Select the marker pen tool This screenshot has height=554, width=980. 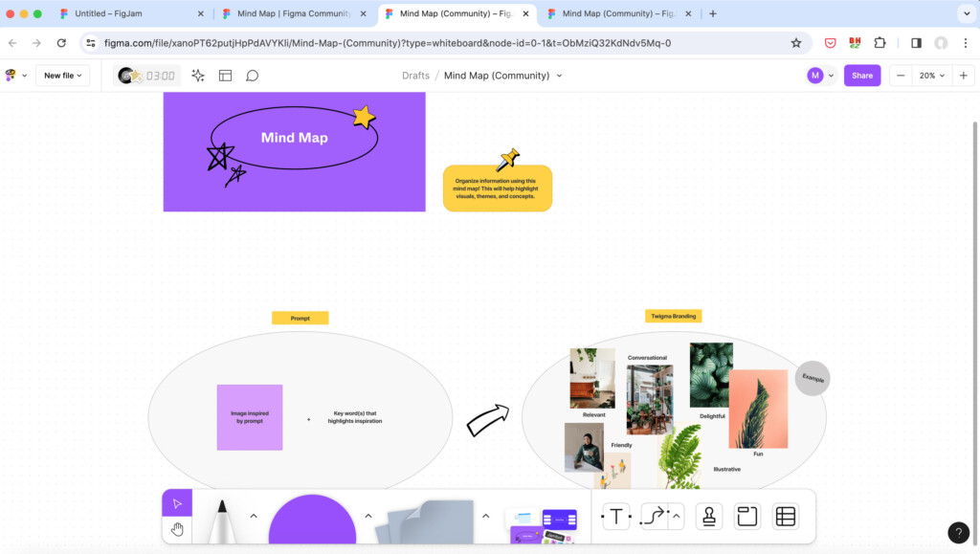click(222, 521)
